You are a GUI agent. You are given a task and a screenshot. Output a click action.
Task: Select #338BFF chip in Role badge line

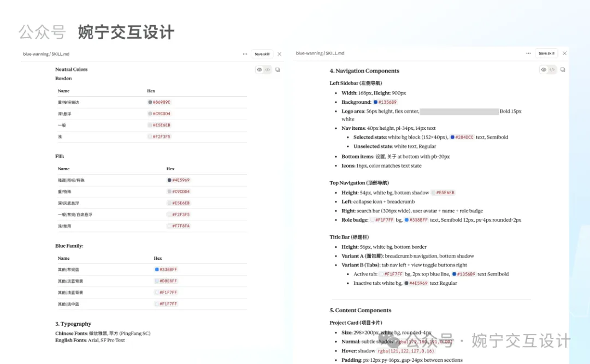pyautogui.click(x=416, y=220)
